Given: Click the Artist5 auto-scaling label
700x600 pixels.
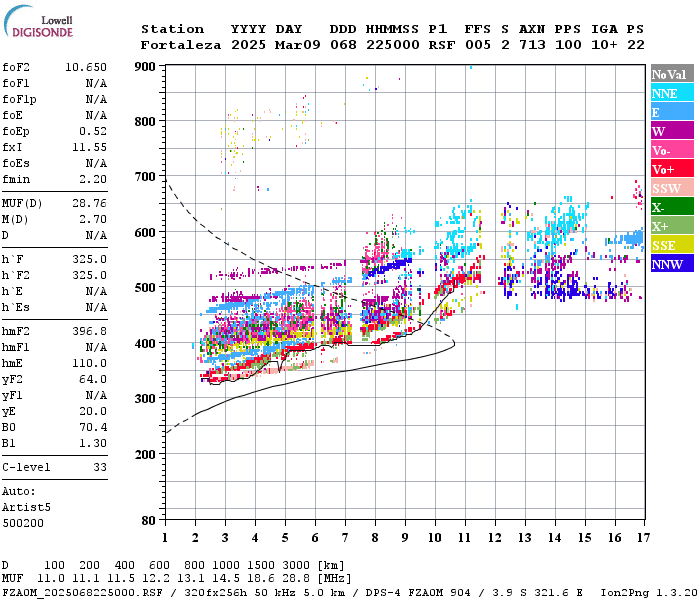Looking at the screenshot, I should click(x=26, y=508).
